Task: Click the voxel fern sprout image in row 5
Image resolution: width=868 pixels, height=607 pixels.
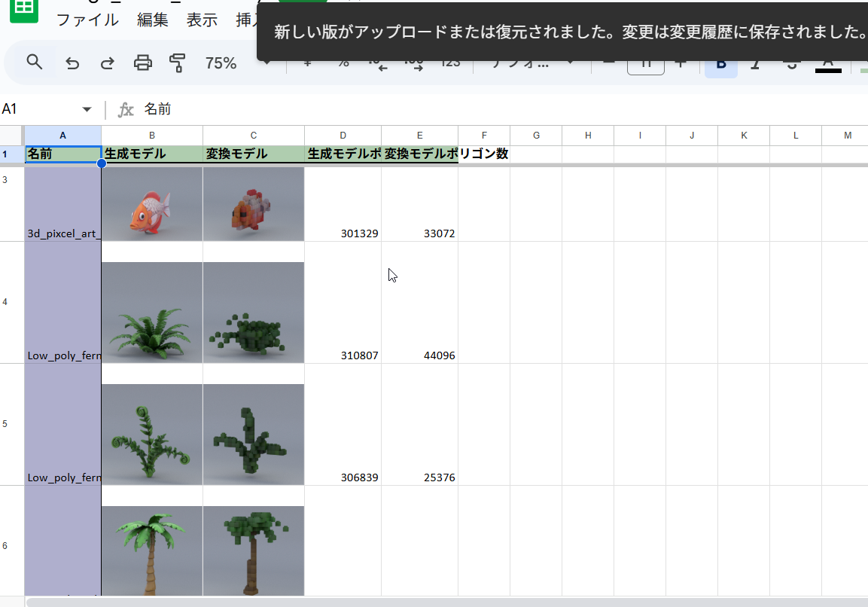Action: click(254, 435)
